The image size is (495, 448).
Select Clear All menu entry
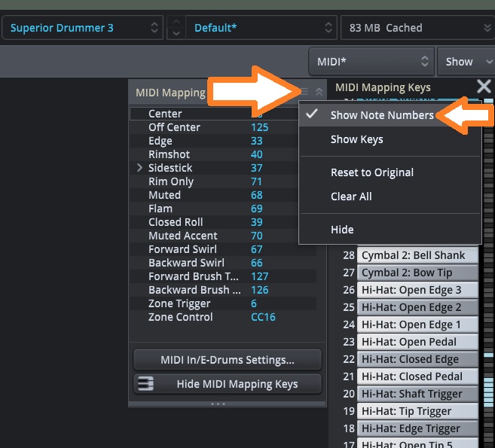(390, 197)
